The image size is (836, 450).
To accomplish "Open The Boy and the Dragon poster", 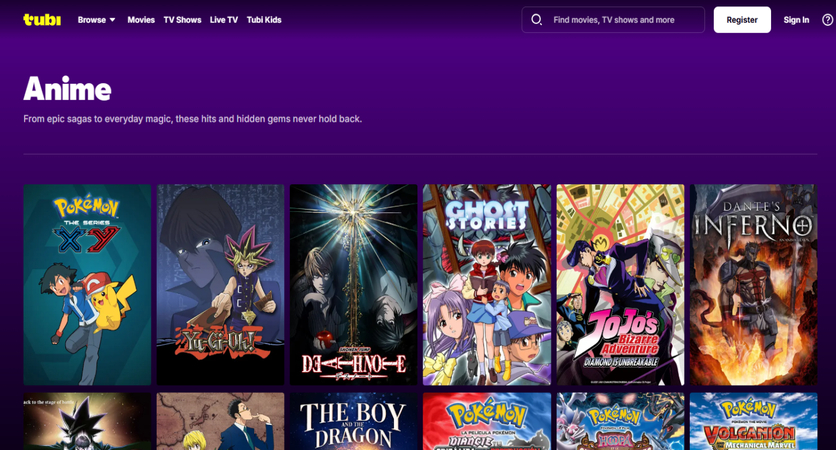I will click(354, 421).
